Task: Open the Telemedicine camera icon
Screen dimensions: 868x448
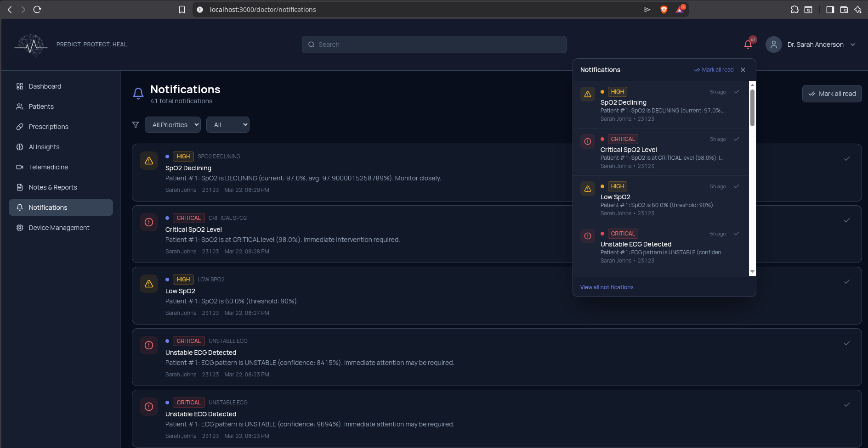Action: [x=19, y=167]
